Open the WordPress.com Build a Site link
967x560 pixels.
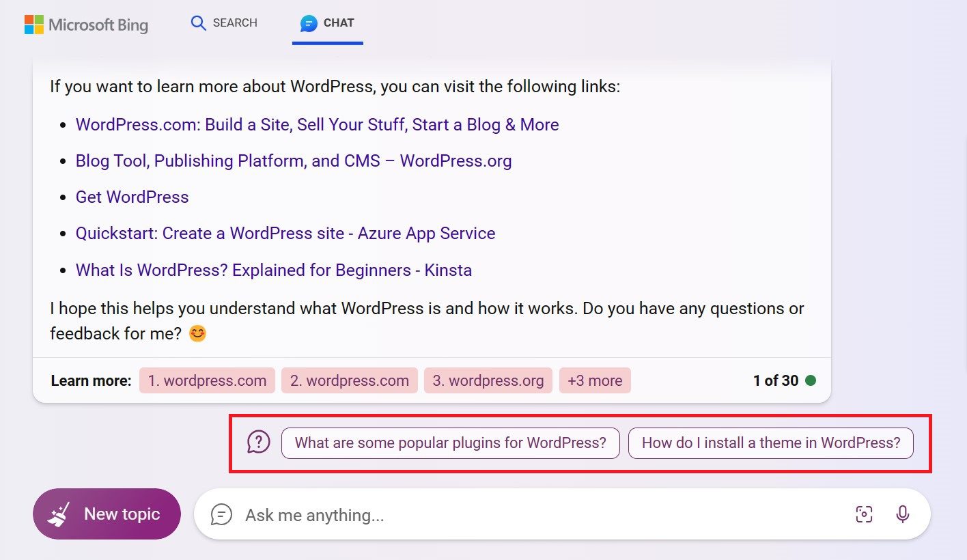click(317, 124)
